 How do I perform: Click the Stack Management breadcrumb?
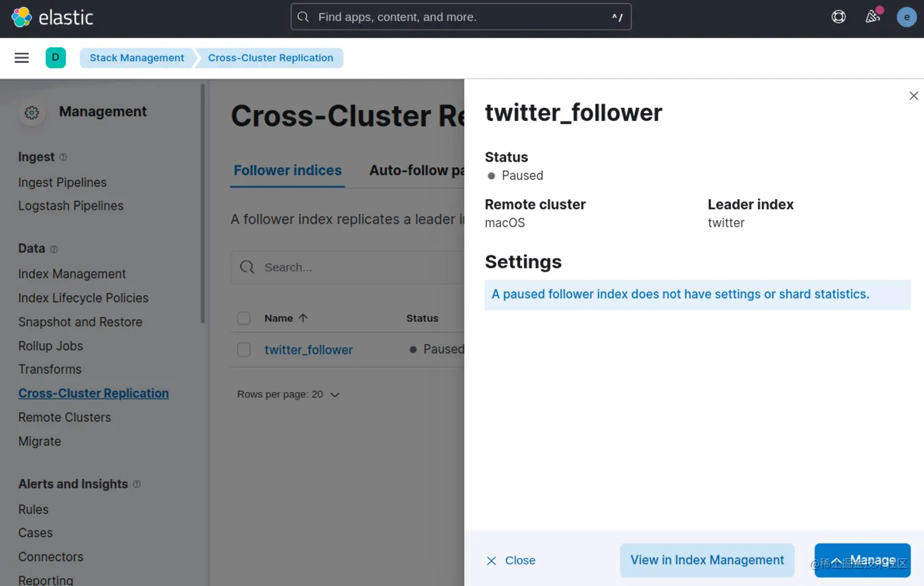pos(137,58)
